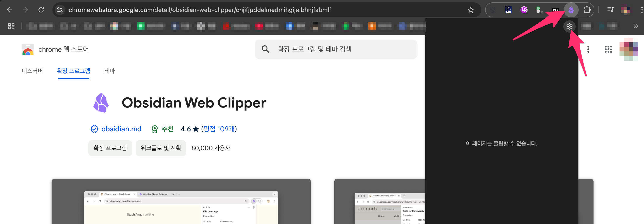Open the first screenshot preview thumbnail

[x=181, y=201]
